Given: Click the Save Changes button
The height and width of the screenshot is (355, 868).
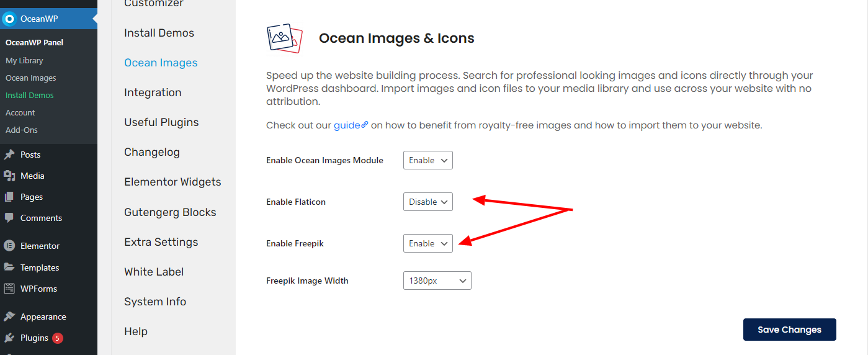Looking at the screenshot, I should pyautogui.click(x=789, y=330).
